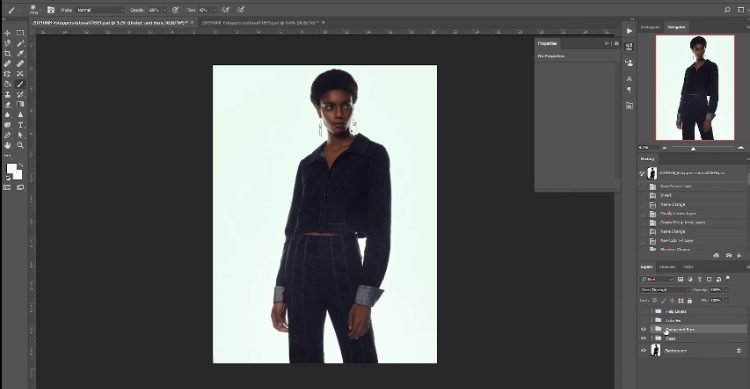
Task: Select the Gradient tool
Action: (x=20, y=104)
